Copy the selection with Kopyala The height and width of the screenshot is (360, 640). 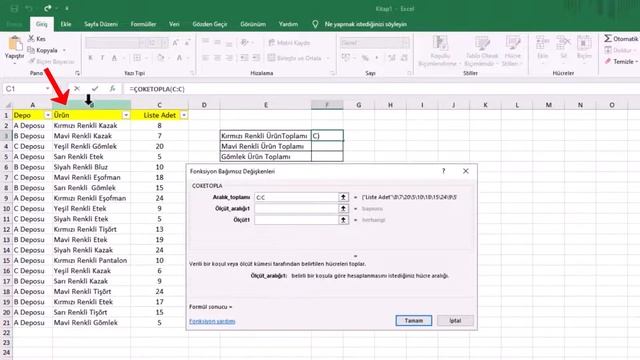coord(43,50)
